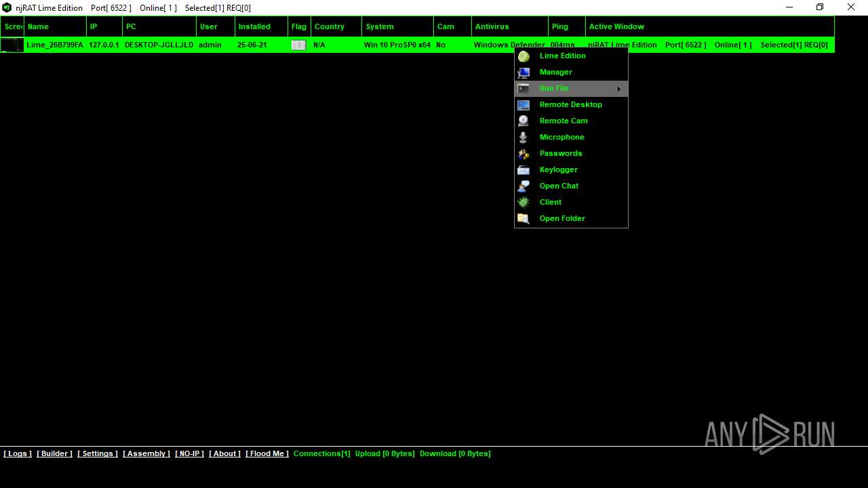Viewport: 868px width, 488px height.
Task: Click the Keylogger keyboard icon
Action: (524, 170)
